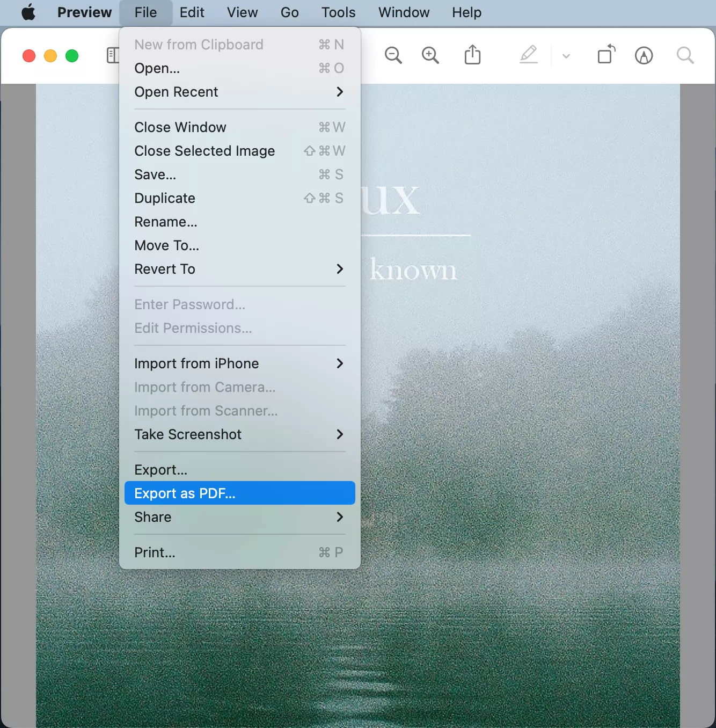Show the sidebar view icon
716x728 pixels.
coord(113,55)
